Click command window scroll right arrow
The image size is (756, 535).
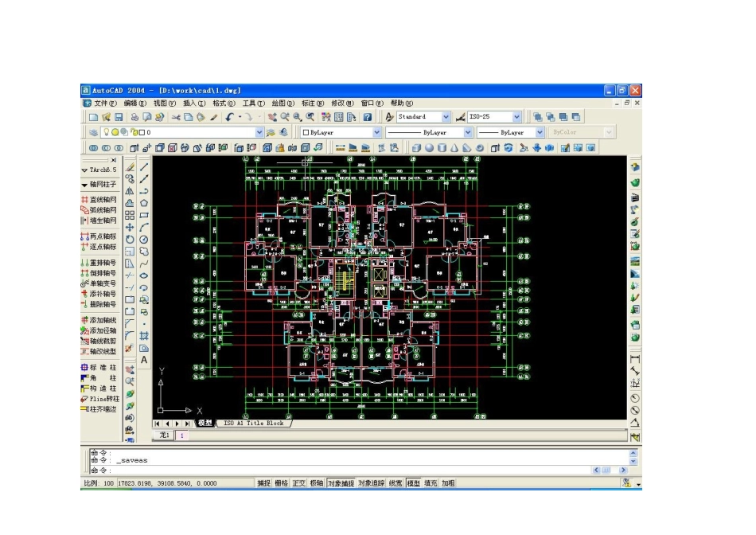point(623,470)
